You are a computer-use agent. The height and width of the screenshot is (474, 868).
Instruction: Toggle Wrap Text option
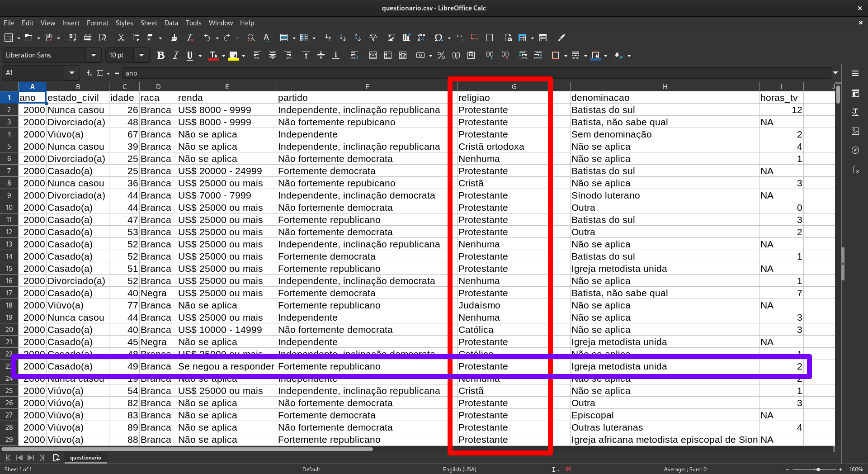point(354,55)
